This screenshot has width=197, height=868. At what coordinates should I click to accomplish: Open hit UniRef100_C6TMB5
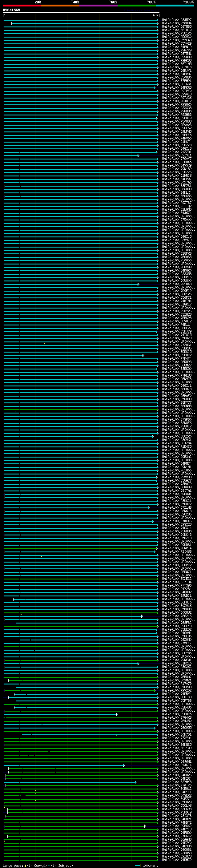[x=177, y=26]
